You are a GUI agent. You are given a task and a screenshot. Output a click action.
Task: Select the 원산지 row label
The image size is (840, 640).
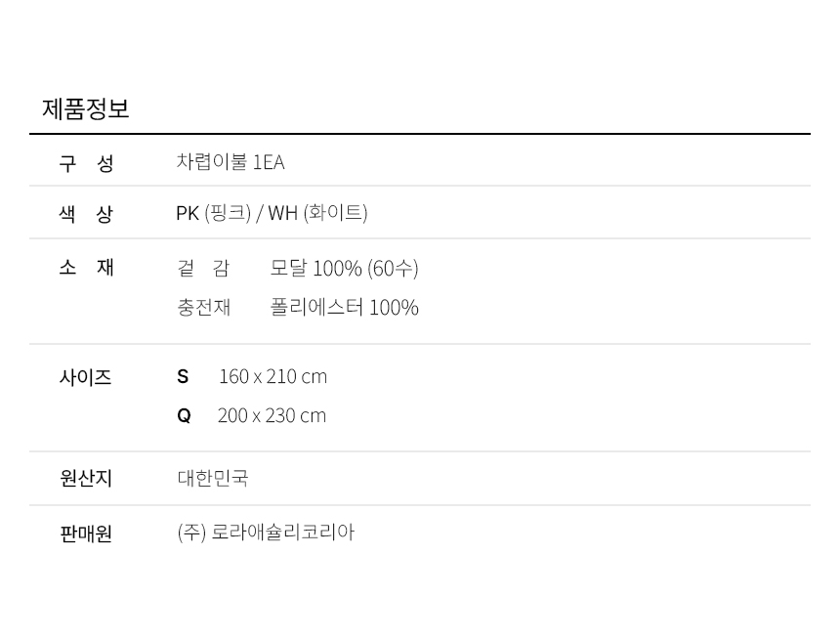tap(86, 479)
